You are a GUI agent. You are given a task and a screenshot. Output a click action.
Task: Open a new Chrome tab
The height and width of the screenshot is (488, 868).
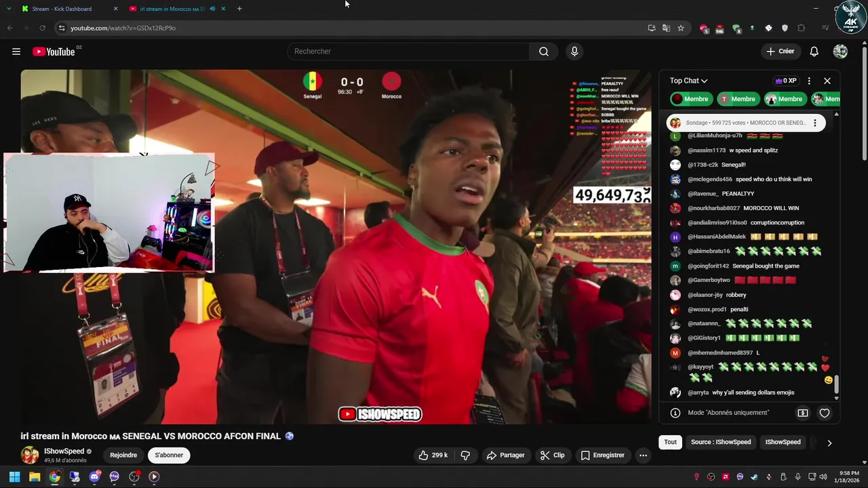tap(239, 9)
